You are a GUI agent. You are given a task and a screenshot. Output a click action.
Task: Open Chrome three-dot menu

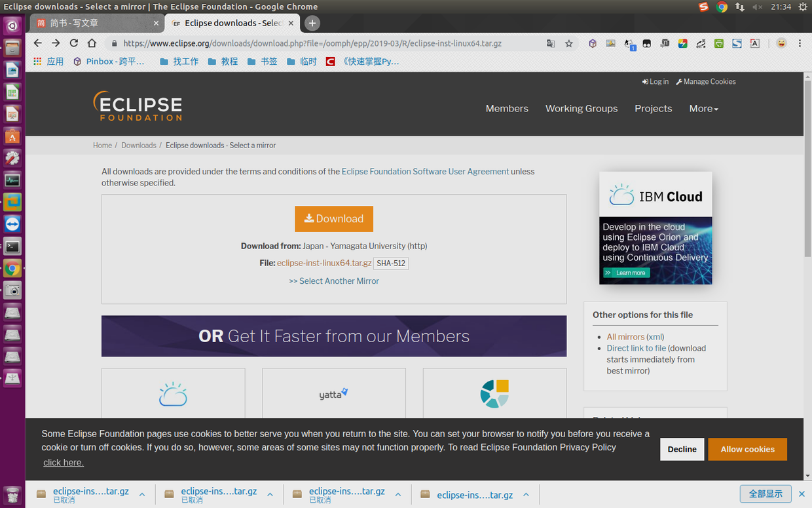pos(800,43)
